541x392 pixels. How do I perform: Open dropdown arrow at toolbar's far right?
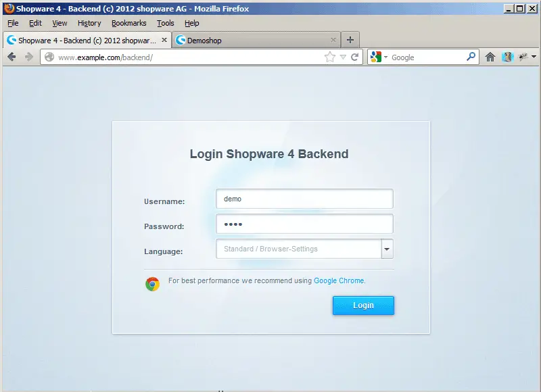tap(534, 57)
